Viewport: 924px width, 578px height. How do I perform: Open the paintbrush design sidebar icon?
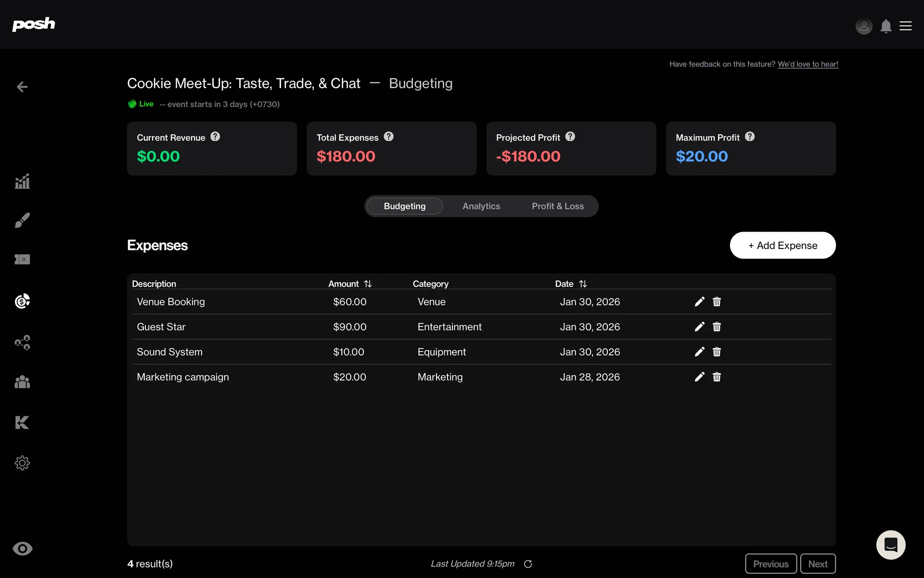click(22, 220)
